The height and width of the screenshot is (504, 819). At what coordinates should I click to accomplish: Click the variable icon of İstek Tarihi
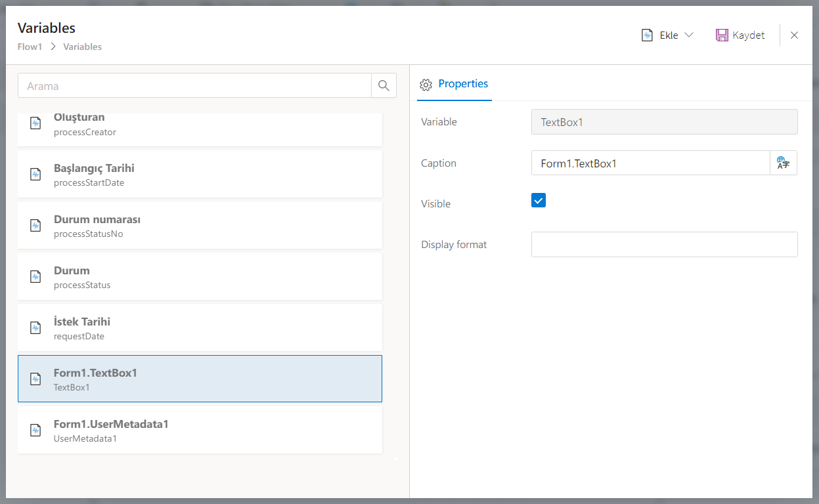click(x=35, y=328)
